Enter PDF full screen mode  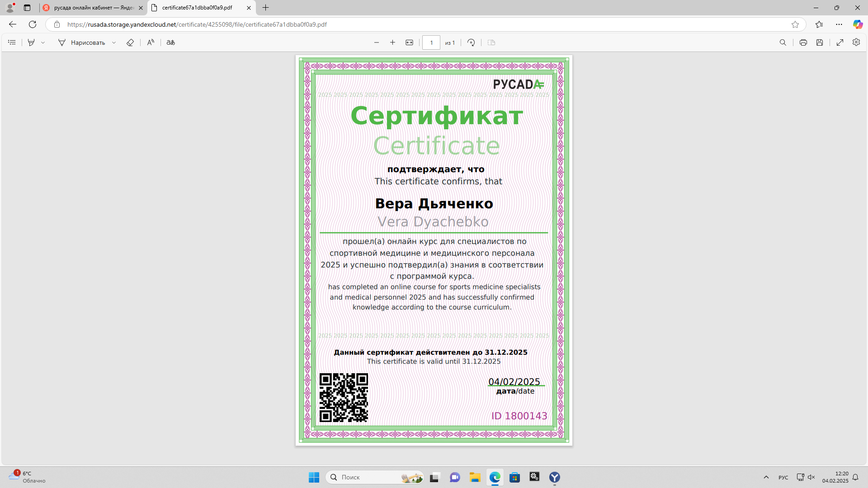coord(840,42)
